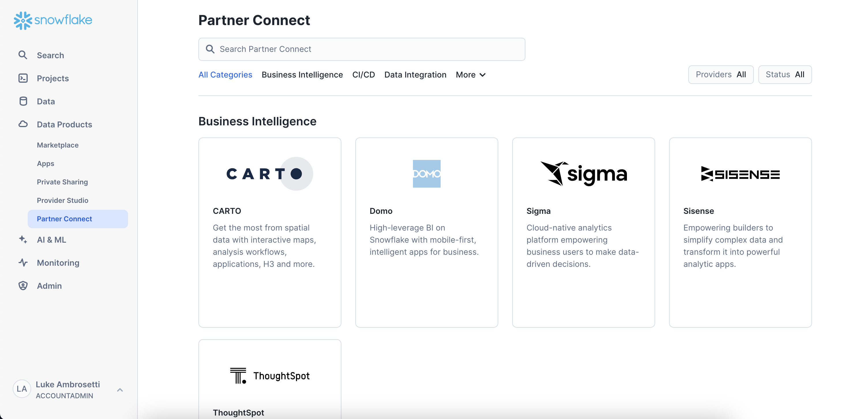Viewport: 868px width, 419px height.
Task: Click the Monitoring pulse icon
Action: (23, 263)
